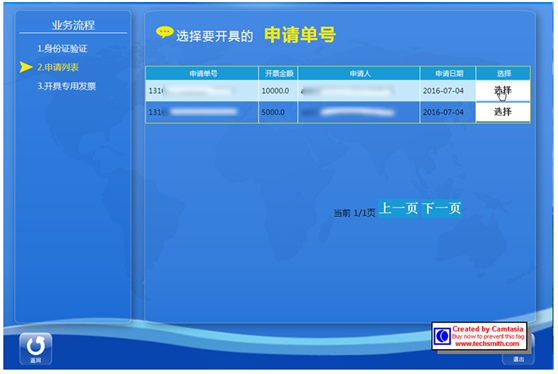The image size is (558, 374).
Task: Open step 1.身份证验证 in the workflow
Action: point(62,49)
